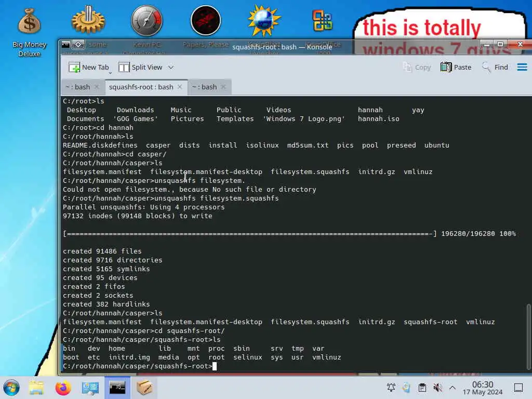This screenshot has width=532, height=399.
Task: Click the 'squashfs-root' directory name in ls output
Action: pos(430,322)
